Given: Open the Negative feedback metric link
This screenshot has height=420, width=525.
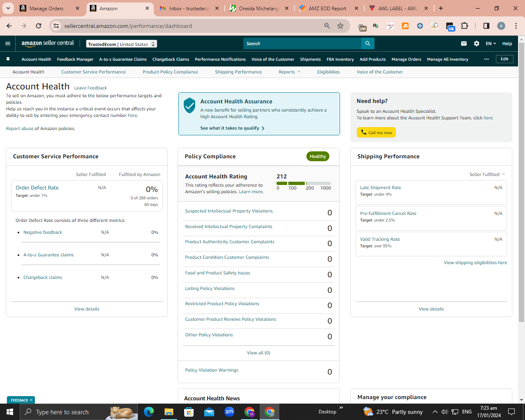Looking at the screenshot, I should click(43, 232).
